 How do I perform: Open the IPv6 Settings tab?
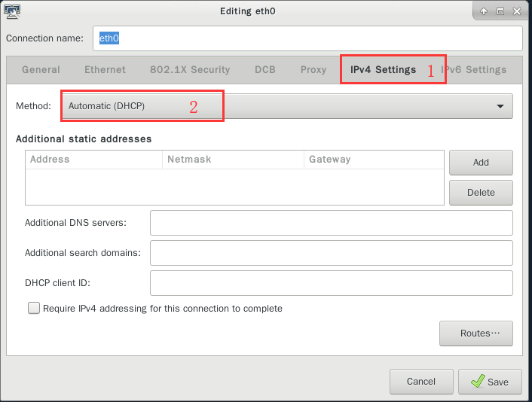[x=478, y=70]
